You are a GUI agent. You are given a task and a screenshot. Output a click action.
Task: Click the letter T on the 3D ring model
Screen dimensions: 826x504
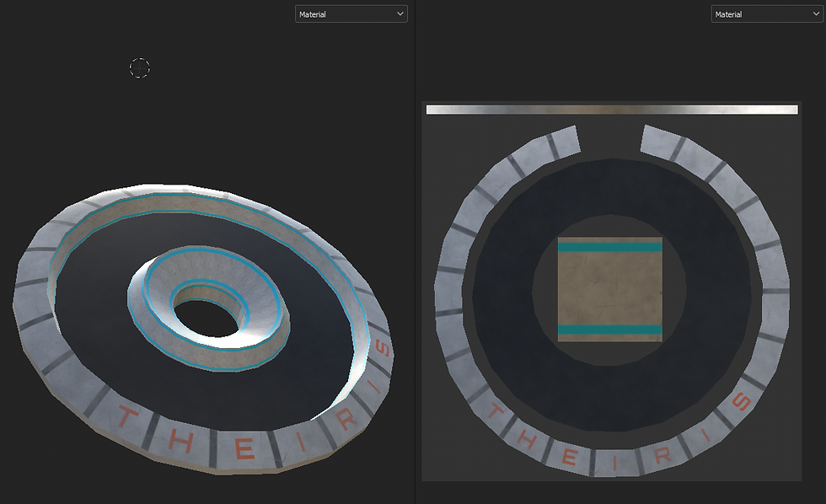[x=127, y=416]
